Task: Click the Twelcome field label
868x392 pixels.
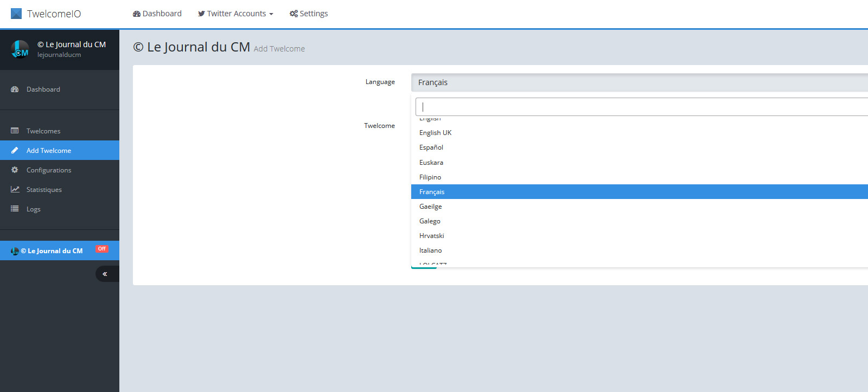Action: coord(379,126)
